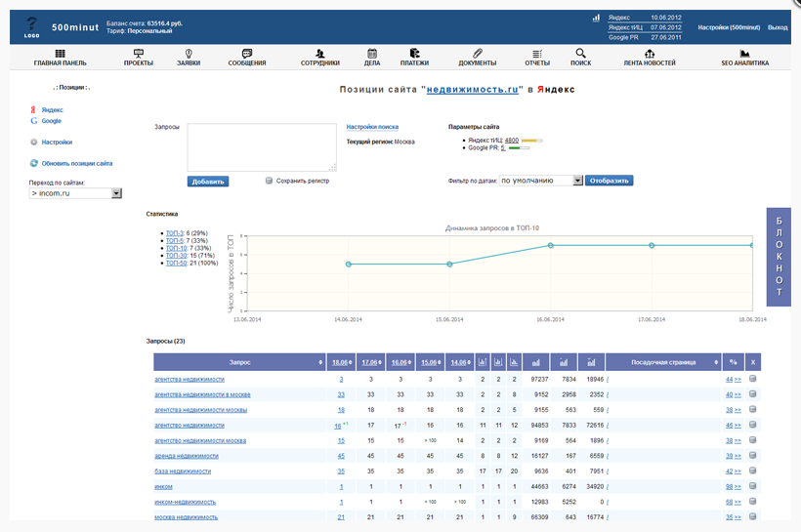
Task: Open the Сотрудники staff icon
Action: click(320, 54)
